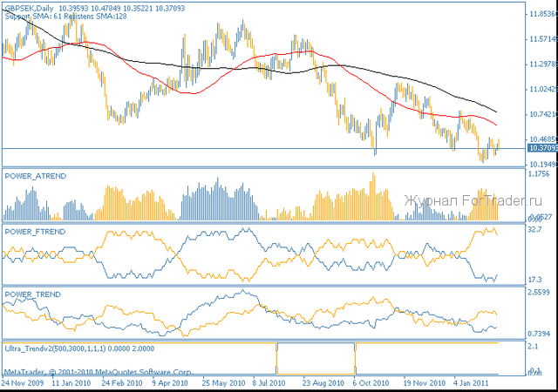Click the 6 Oct 2010 date label
Screen dimensions: 558x392
371,383
